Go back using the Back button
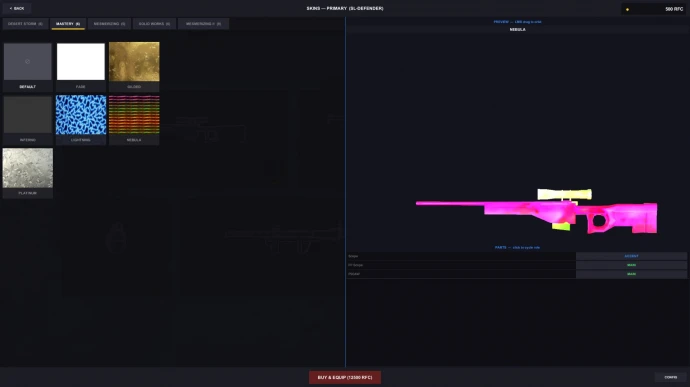The width and height of the screenshot is (690, 387). (x=17, y=8)
